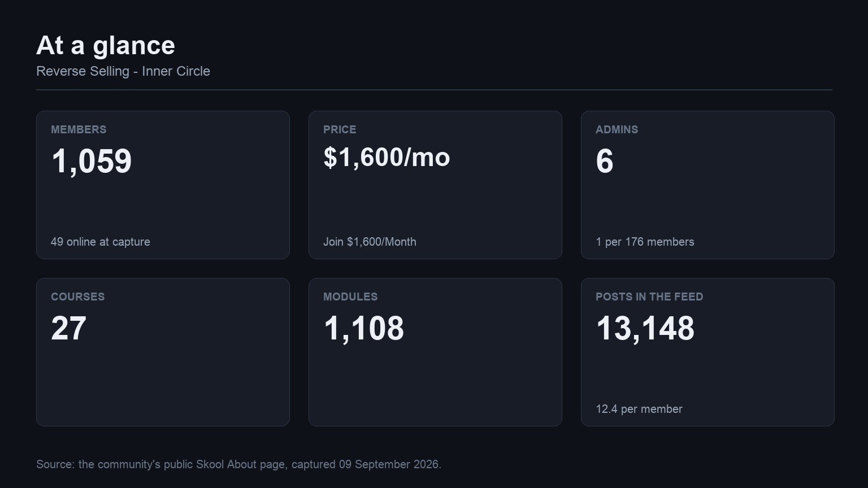
Task: Select the price value $1,600/mo
Action: [x=387, y=157]
